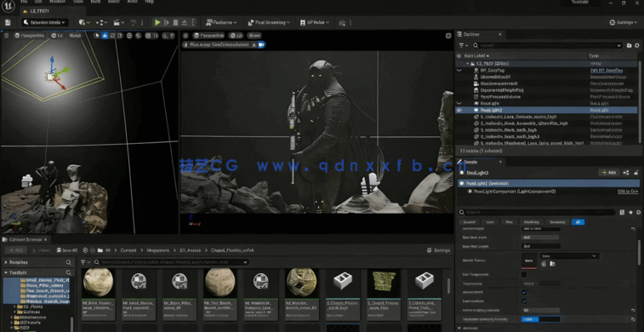Click into the Outliner search field

point(548,45)
